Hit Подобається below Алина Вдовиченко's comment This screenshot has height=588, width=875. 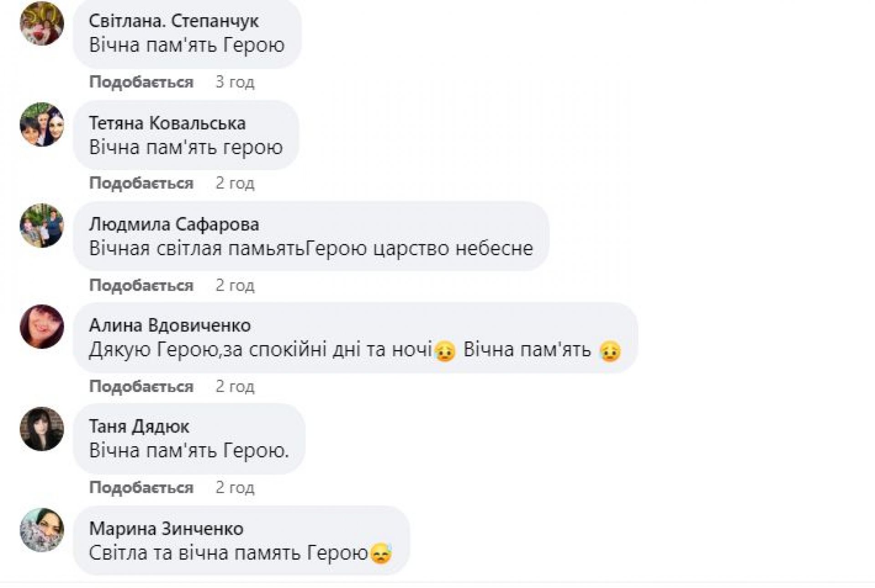click(x=141, y=387)
